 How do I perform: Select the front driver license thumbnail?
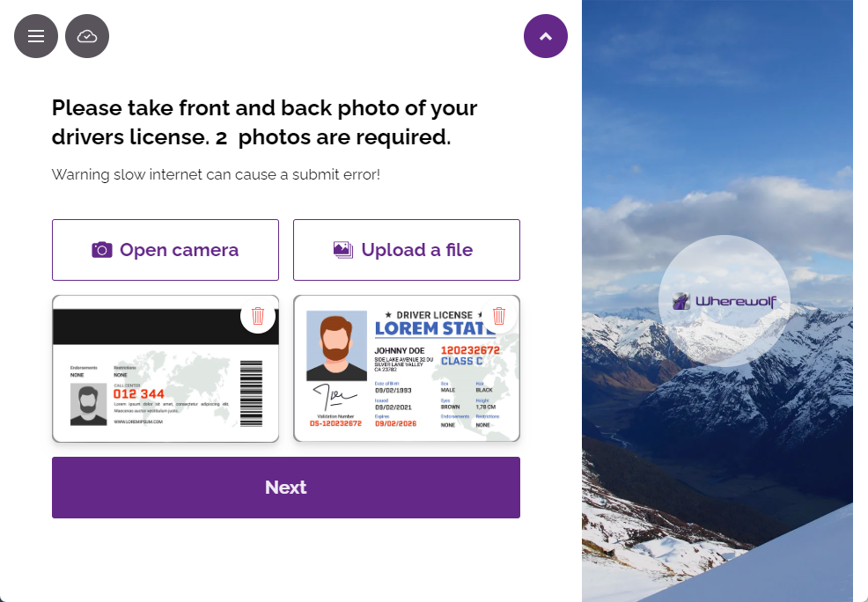coord(407,369)
